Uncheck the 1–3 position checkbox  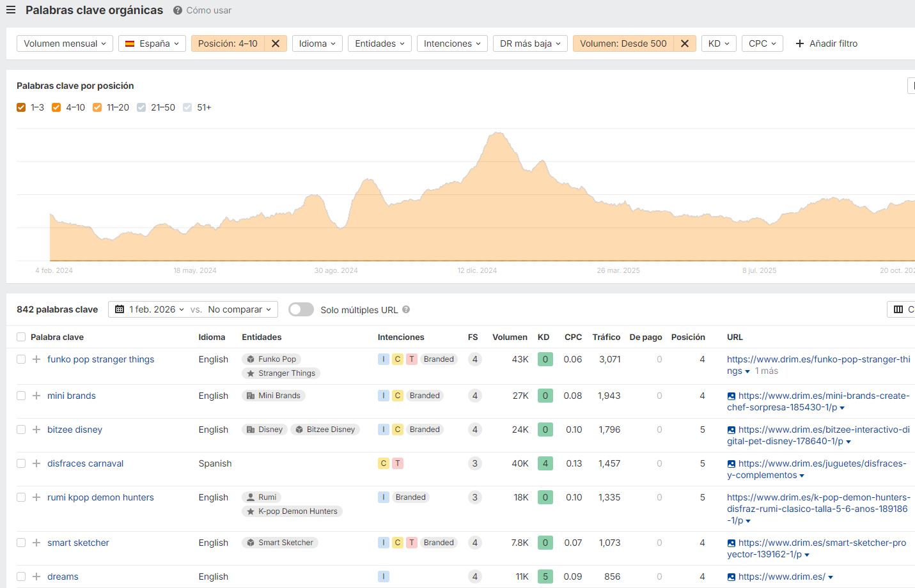coord(21,107)
